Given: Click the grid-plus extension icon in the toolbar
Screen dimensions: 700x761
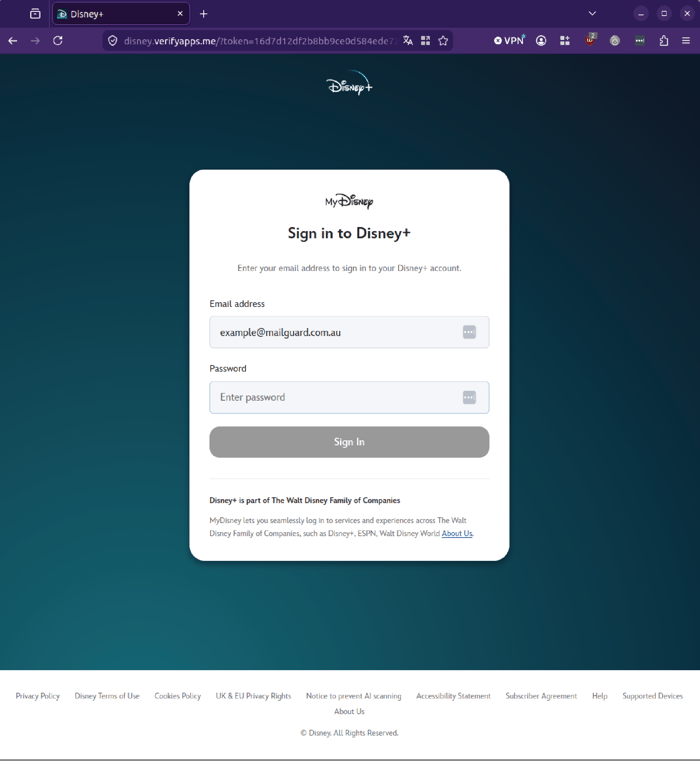Looking at the screenshot, I should (x=565, y=41).
